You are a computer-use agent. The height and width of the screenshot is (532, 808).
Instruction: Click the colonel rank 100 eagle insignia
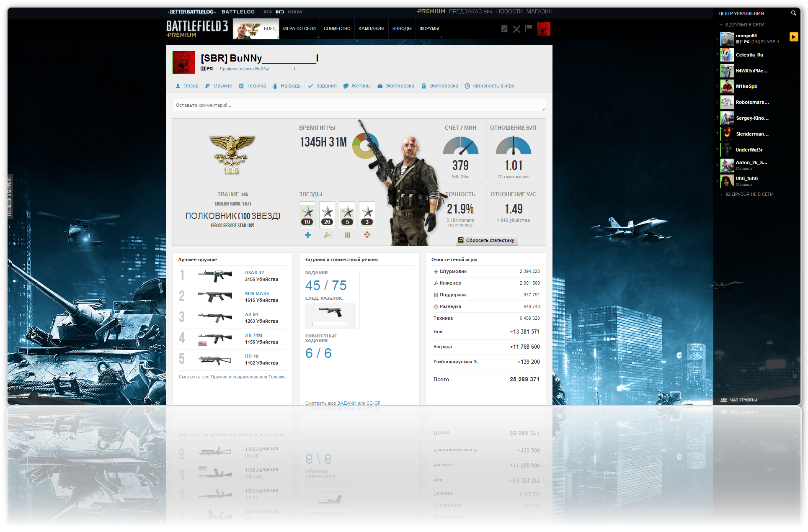pos(232,154)
